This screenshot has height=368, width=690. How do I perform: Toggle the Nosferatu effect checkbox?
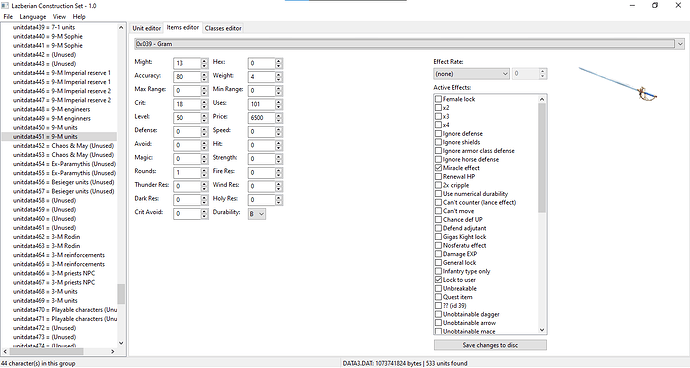438,245
